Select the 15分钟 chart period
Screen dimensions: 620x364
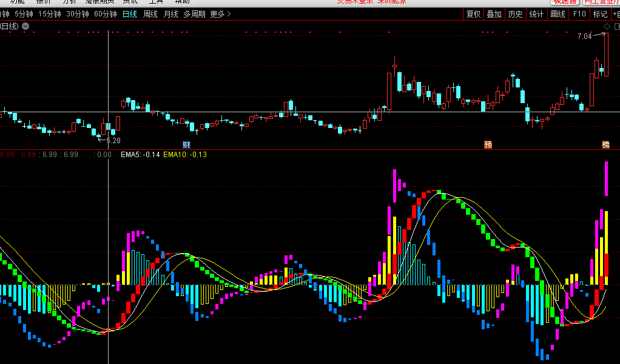click(49, 14)
